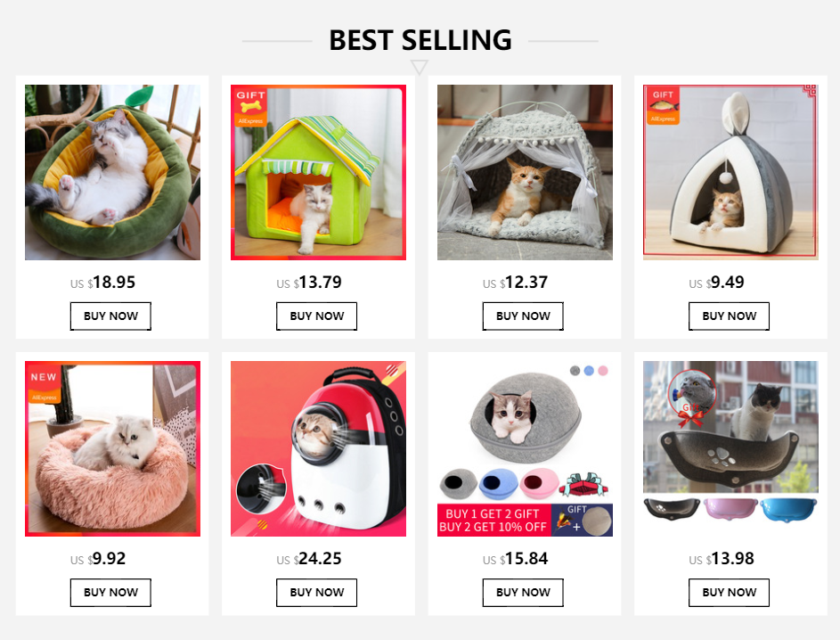Screen dimensions: 840x640
Task: Click the GIFT fish badge on rabbit-ear tent
Action: pos(662,105)
